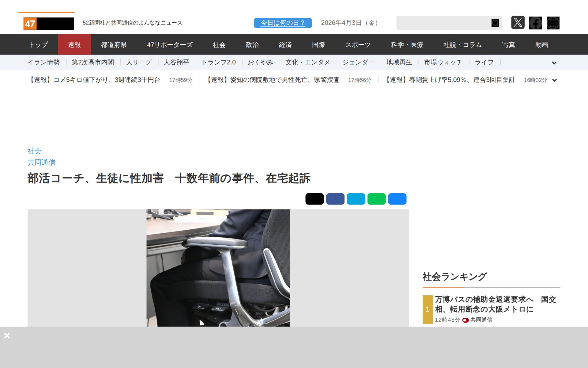Image resolution: width=588 pixels, height=368 pixels.
Task: Expand the breaking news ticker chevron
Action: tap(554, 80)
